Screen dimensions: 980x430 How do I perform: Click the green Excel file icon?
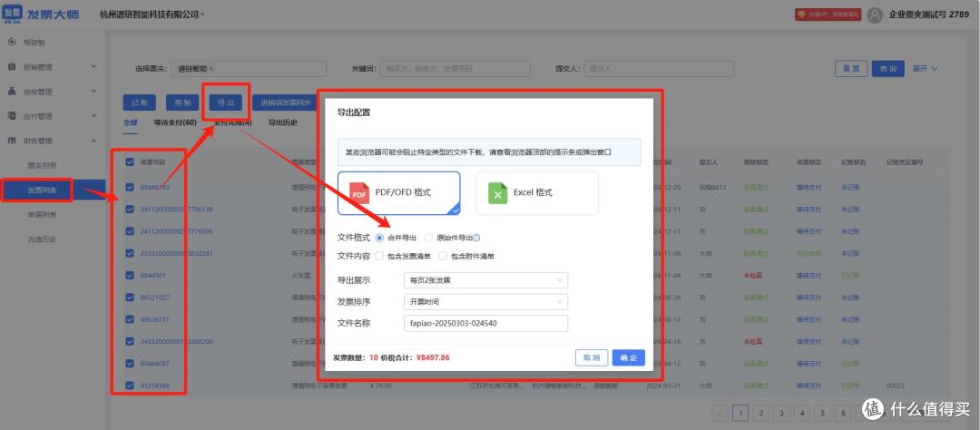pyautogui.click(x=498, y=193)
